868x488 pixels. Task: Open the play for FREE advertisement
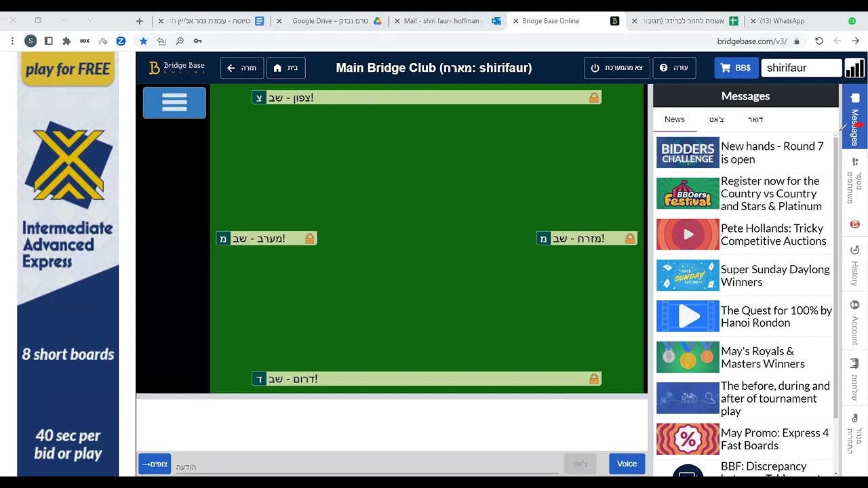(68, 264)
